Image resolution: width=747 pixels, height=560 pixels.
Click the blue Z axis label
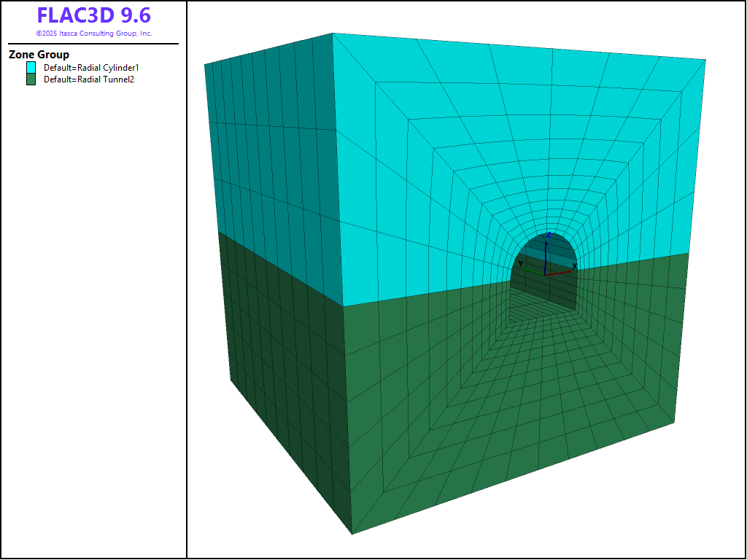click(548, 235)
